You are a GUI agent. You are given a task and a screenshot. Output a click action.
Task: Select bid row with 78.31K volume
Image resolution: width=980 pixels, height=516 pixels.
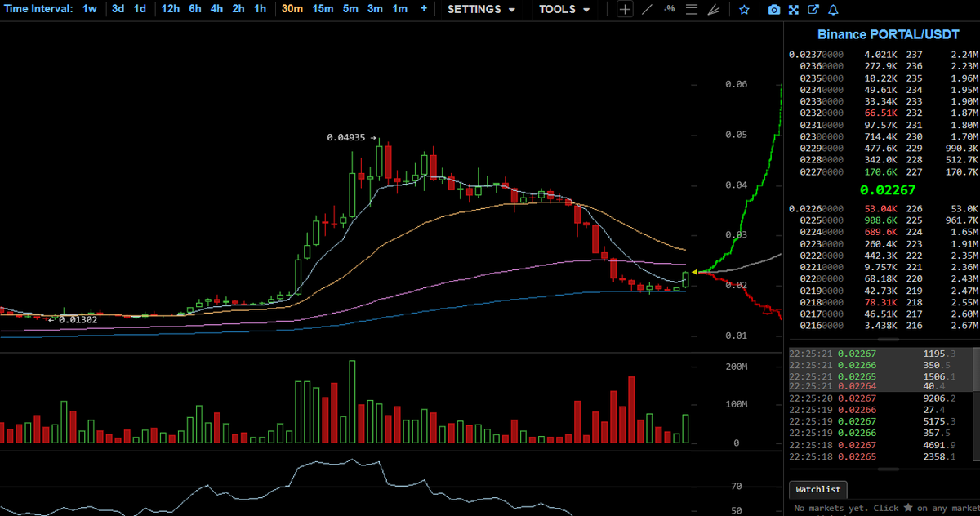(x=883, y=302)
